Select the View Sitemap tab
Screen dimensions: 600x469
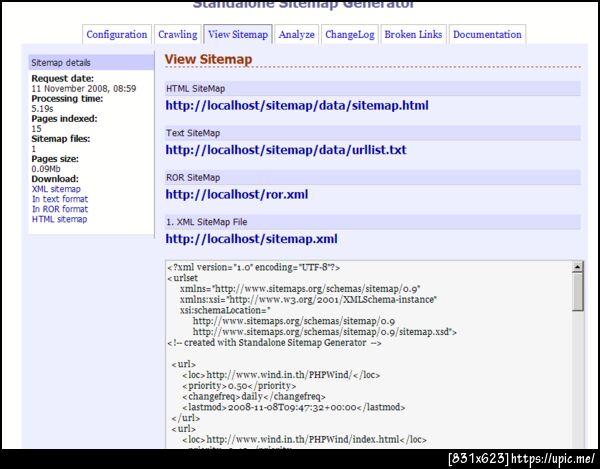pos(238,34)
